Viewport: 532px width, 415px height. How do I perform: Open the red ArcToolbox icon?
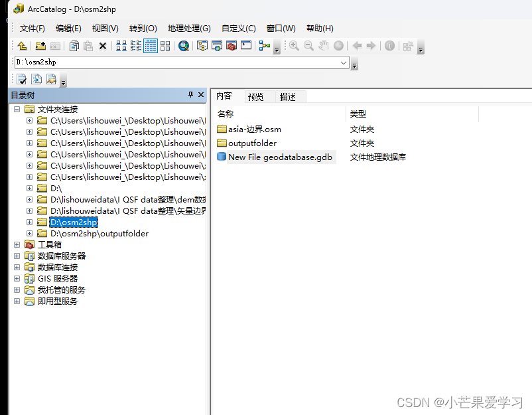pos(232,46)
